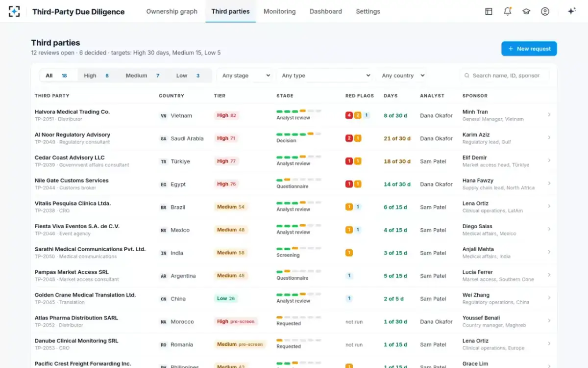Click Al Noor Decision stage progress

tap(299, 134)
